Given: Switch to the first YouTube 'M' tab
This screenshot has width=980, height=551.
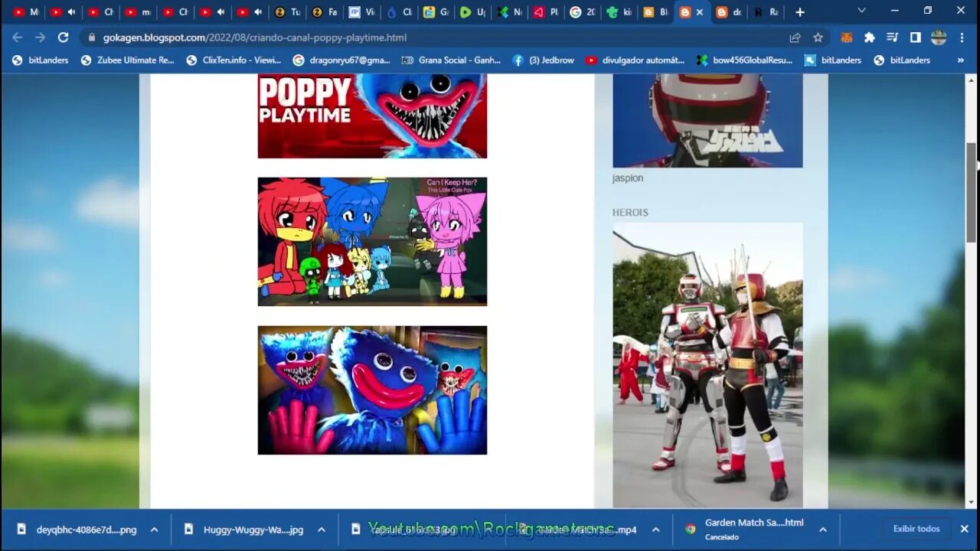Looking at the screenshot, I should click(x=26, y=12).
